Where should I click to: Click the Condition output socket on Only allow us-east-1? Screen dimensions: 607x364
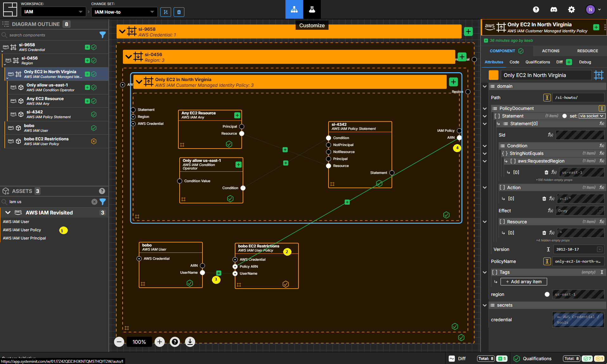[x=243, y=188]
